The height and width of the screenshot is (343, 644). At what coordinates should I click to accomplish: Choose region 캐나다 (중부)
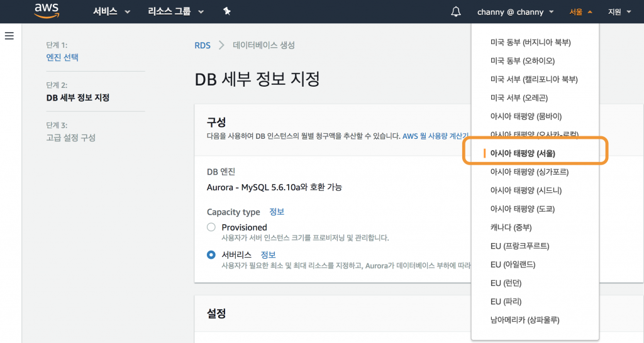(x=511, y=227)
